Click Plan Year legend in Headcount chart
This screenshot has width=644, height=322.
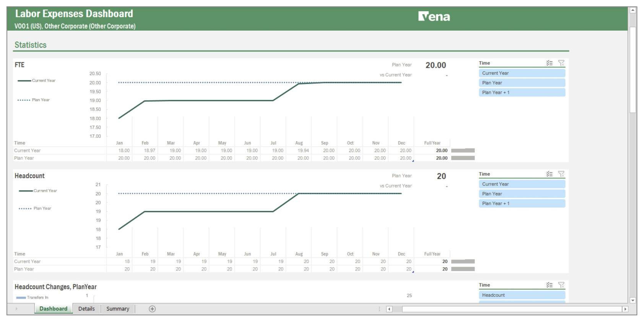35,208
